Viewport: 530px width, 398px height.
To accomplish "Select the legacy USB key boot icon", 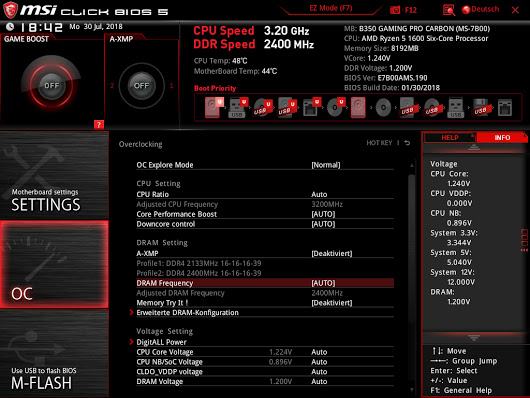I will tap(456, 108).
